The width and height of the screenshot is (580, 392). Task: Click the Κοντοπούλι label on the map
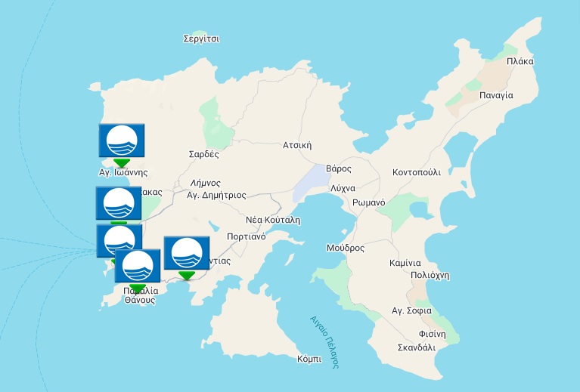coord(416,172)
